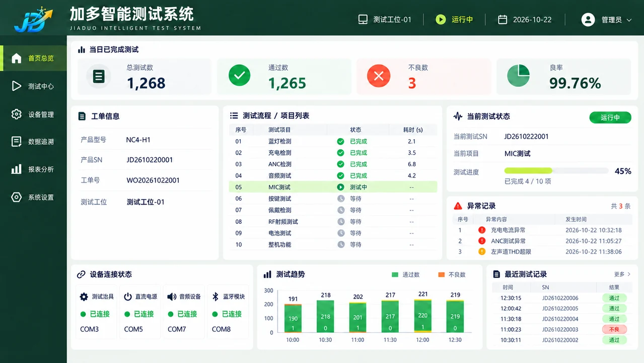644x363 pixels.
Task: Click the orange alert icon for 左声道THD超限
Action: click(482, 252)
